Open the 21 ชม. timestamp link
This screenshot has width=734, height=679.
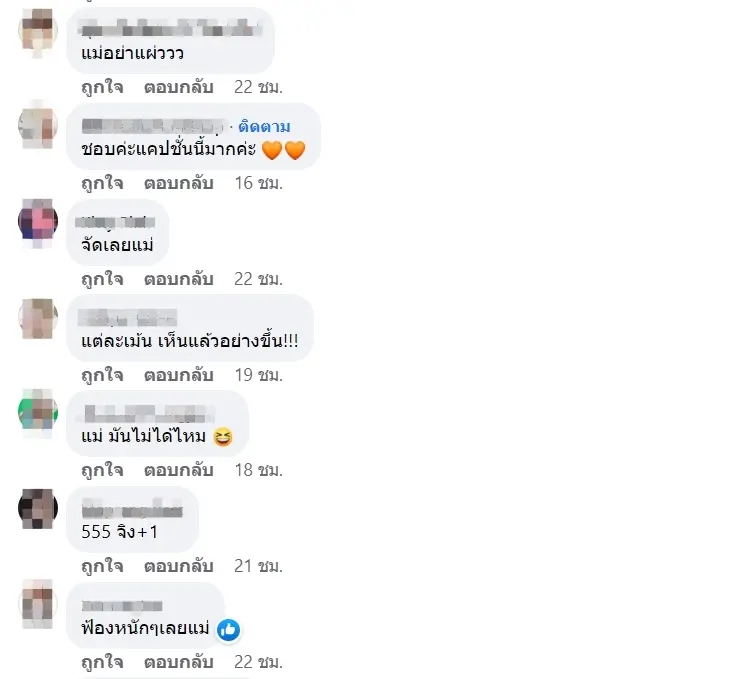(x=259, y=566)
